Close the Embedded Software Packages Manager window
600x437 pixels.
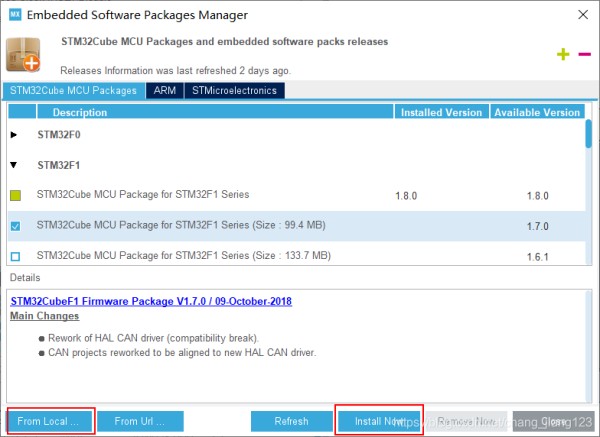coord(583,15)
